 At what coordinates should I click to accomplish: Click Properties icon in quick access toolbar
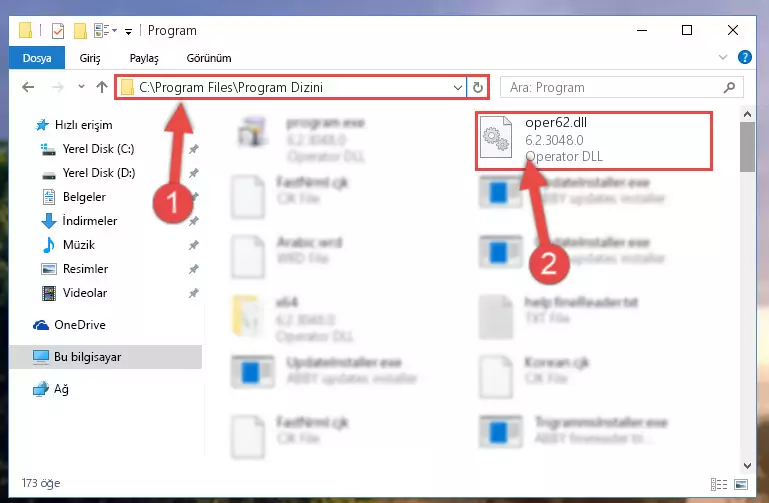coord(58,30)
